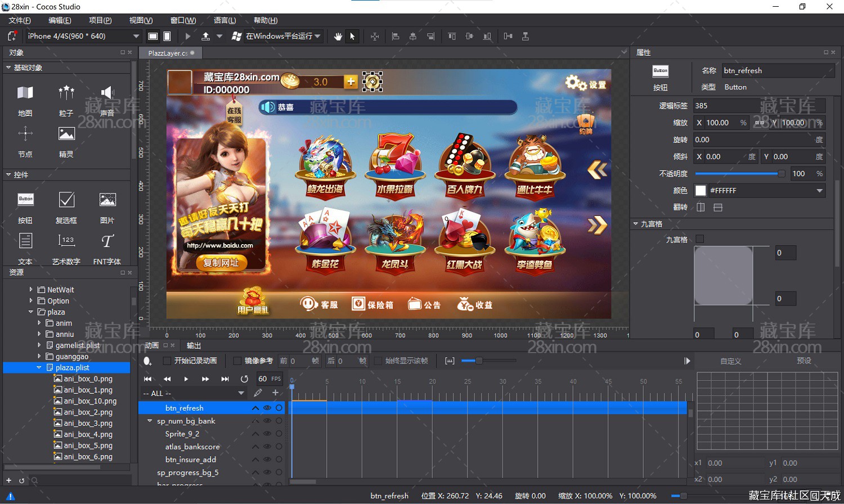This screenshot has width=844, height=504.
Task: Click the add new resource plus icon
Action: (x=8, y=480)
